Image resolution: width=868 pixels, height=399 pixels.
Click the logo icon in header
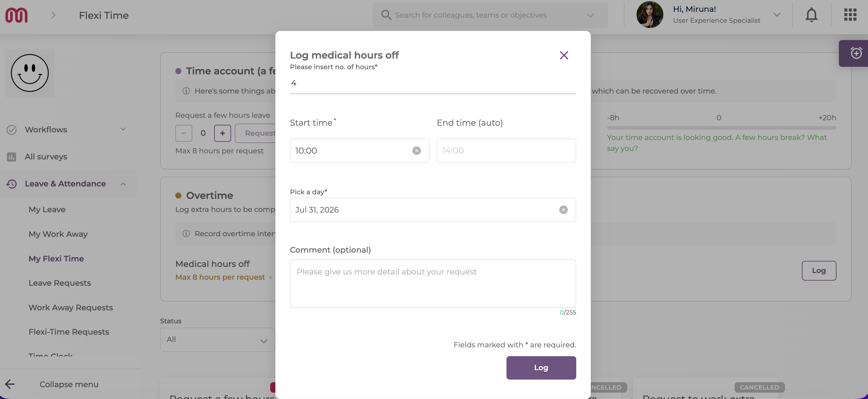pos(16,15)
